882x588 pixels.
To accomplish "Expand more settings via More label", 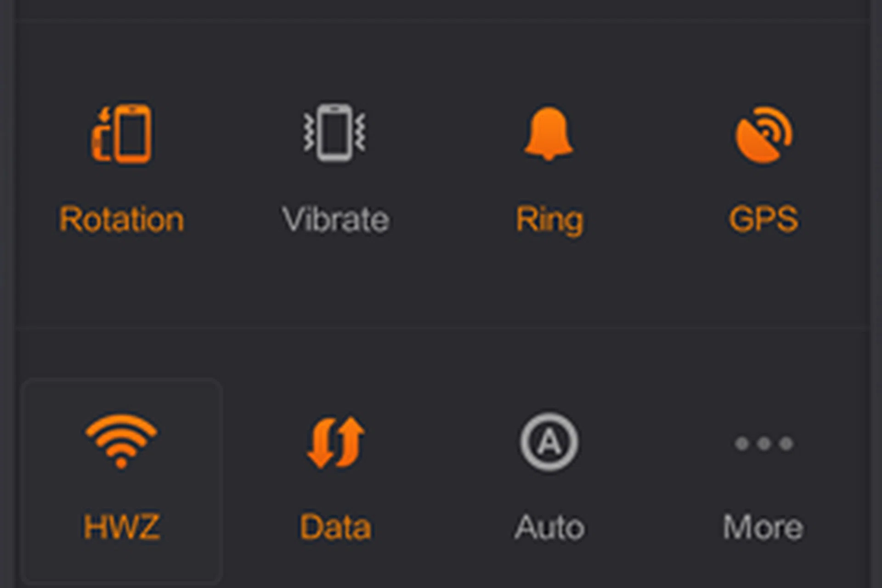I will pos(763,527).
